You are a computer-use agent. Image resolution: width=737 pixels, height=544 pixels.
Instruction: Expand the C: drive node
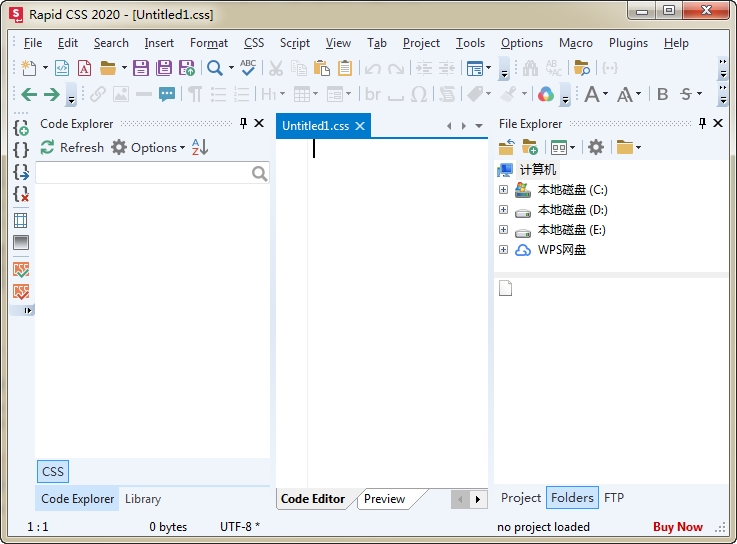tap(503, 189)
